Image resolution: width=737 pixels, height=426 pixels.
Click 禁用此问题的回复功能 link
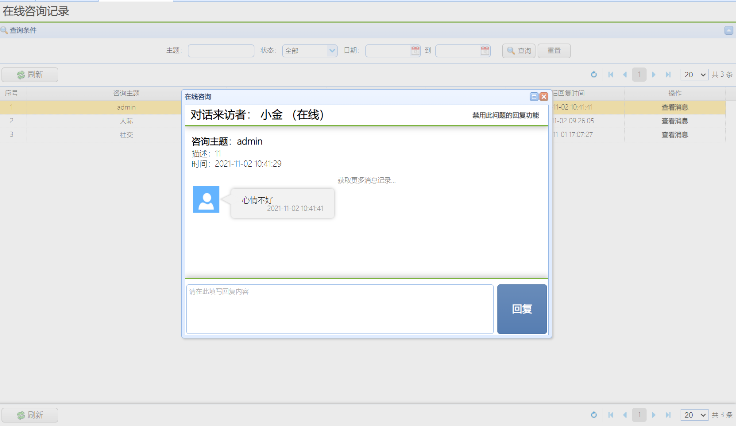tap(505, 116)
